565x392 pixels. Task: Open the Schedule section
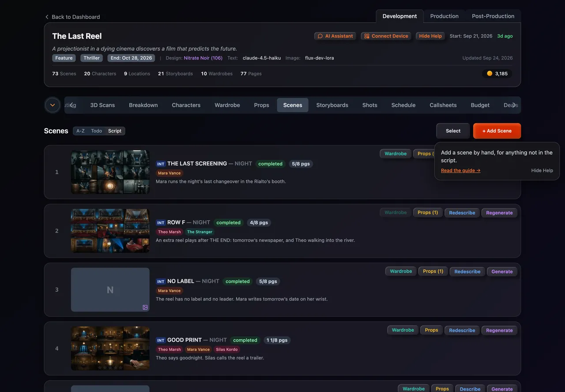403,105
